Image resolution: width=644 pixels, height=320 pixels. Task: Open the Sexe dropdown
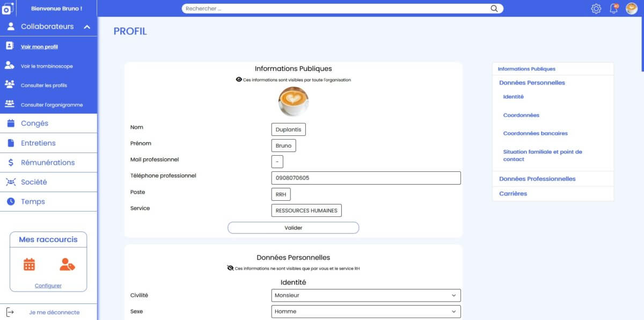coord(366,311)
